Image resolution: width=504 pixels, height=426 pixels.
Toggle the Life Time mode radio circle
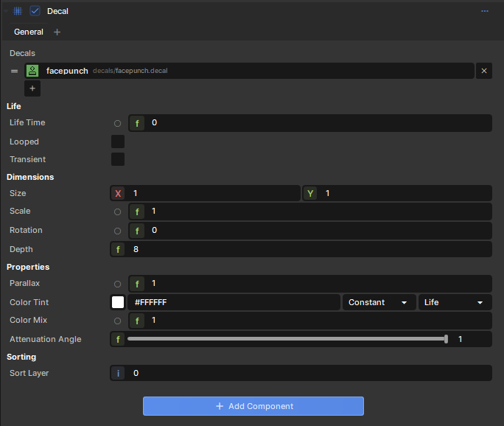[118, 123]
